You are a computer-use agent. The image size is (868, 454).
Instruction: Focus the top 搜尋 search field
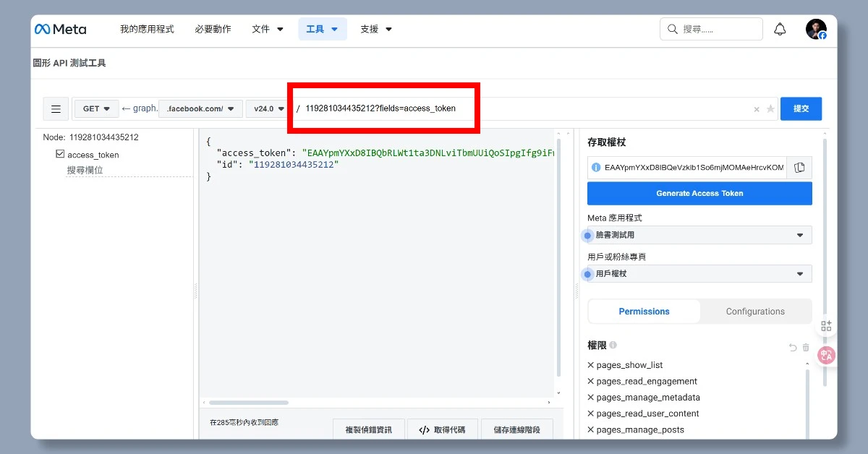[711, 29]
